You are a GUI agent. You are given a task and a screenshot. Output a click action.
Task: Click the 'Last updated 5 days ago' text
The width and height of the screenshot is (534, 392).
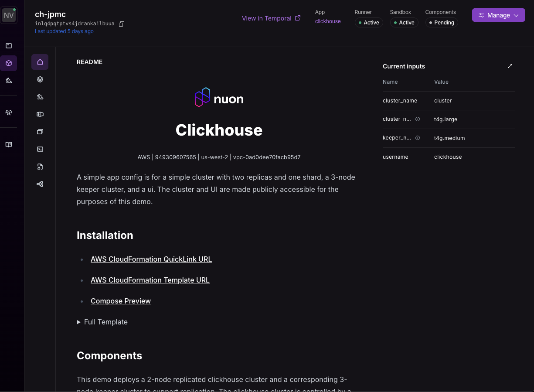(64, 31)
